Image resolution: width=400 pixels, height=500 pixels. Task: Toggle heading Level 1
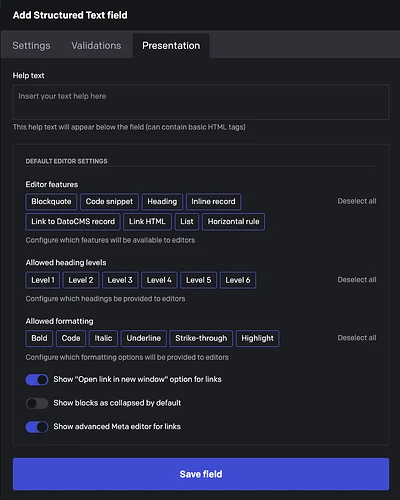(43, 280)
